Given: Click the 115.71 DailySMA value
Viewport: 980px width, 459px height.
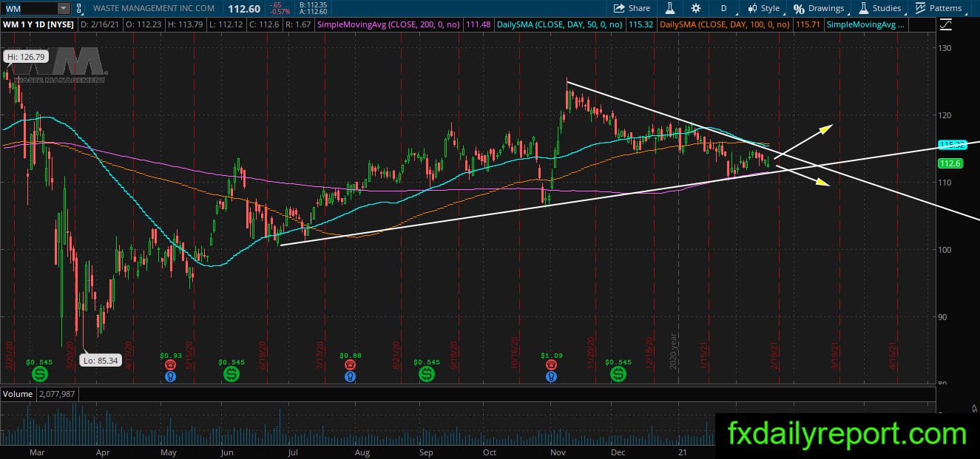Looking at the screenshot, I should pos(810,24).
